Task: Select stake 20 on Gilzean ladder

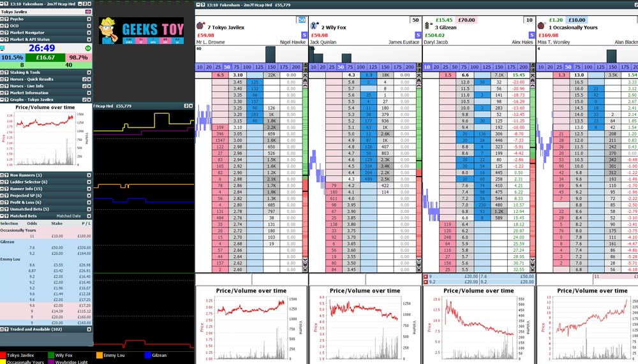Action: tap(436, 67)
